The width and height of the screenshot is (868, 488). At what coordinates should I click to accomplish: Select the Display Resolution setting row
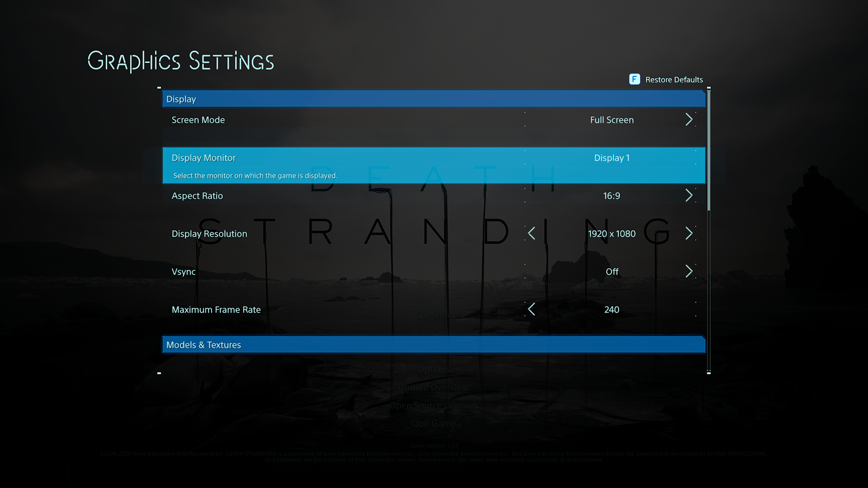pyautogui.click(x=209, y=234)
